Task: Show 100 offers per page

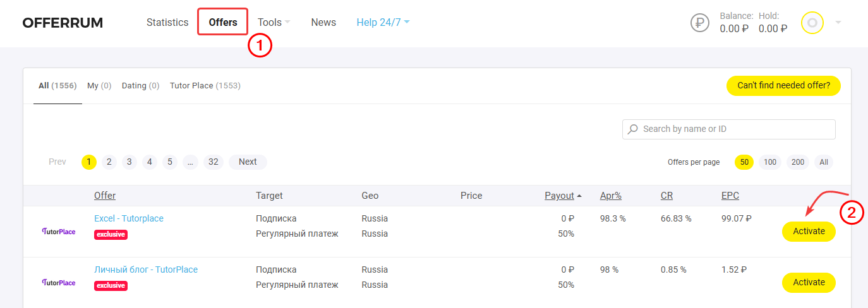Action: point(770,162)
